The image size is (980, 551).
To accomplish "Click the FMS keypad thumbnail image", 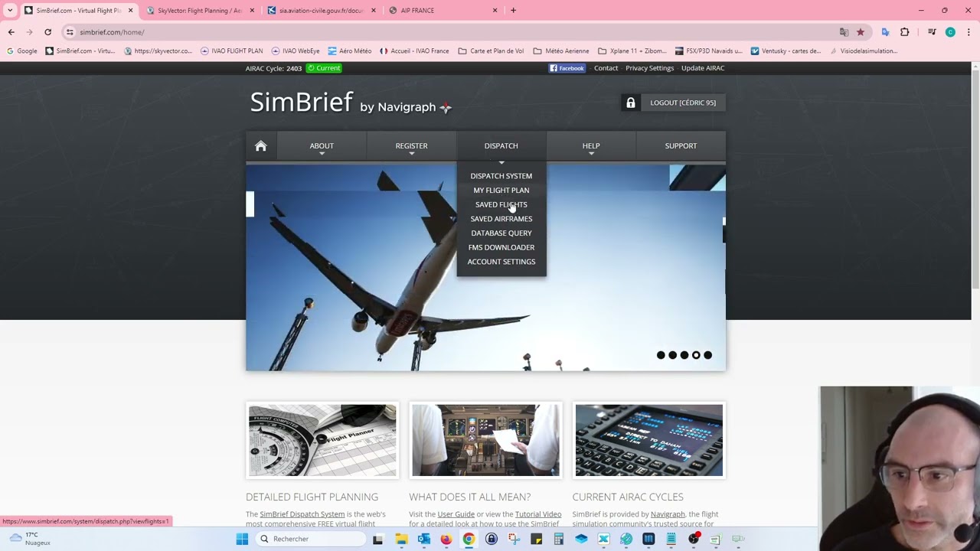I will 649,441.
